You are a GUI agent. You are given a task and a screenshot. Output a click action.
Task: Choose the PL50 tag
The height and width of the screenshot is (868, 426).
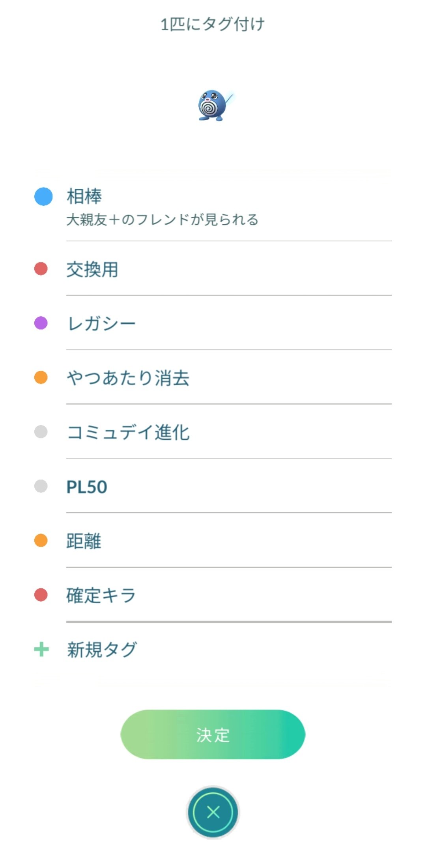(x=87, y=487)
